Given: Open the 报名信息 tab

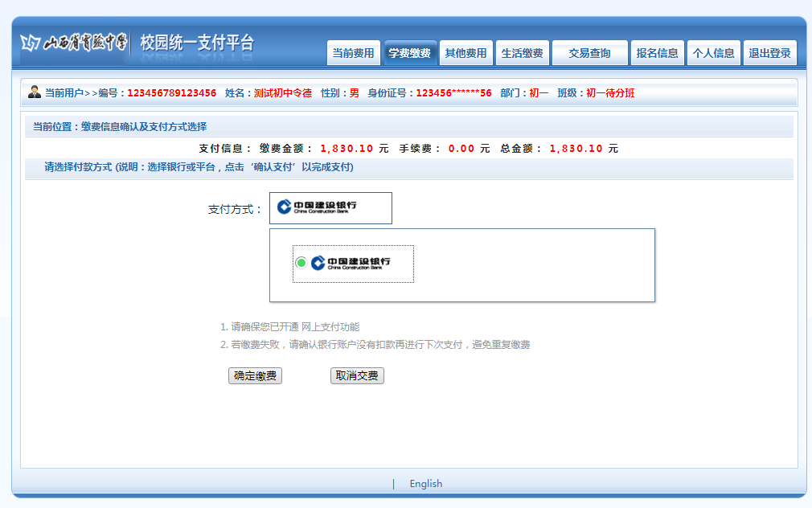Looking at the screenshot, I should 658,53.
